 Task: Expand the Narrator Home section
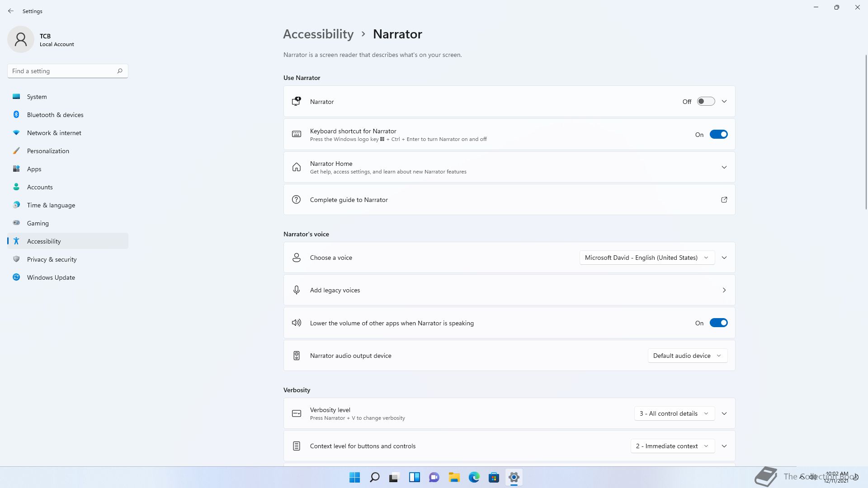point(724,167)
